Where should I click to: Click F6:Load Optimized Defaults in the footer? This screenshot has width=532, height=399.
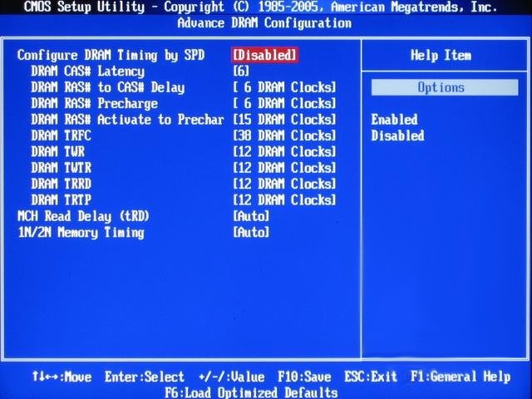pyautogui.click(x=250, y=392)
